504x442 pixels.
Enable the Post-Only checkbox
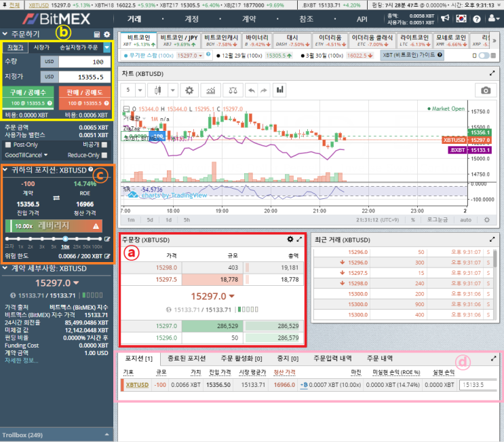click(x=8, y=145)
